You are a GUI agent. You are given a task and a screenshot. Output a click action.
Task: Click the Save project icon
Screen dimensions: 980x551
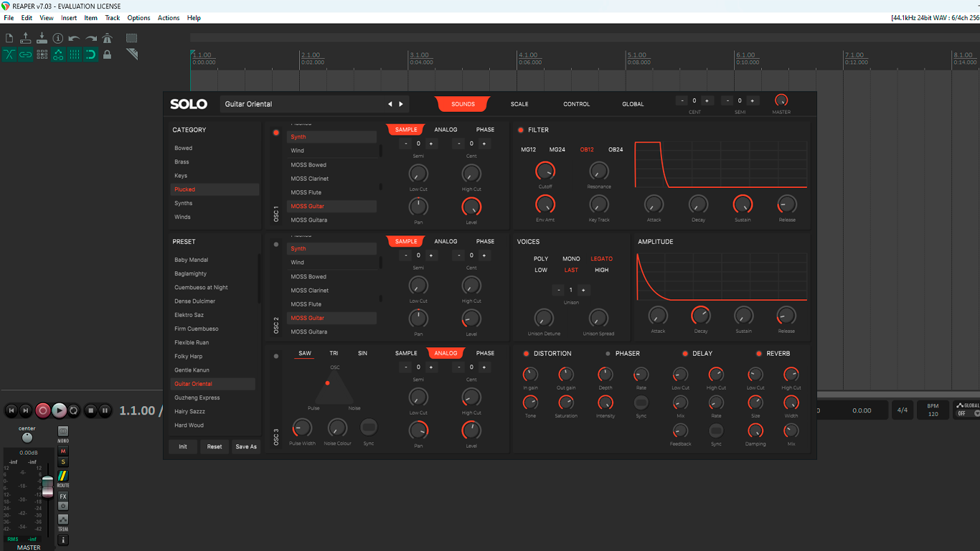pyautogui.click(x=42, y=38)
